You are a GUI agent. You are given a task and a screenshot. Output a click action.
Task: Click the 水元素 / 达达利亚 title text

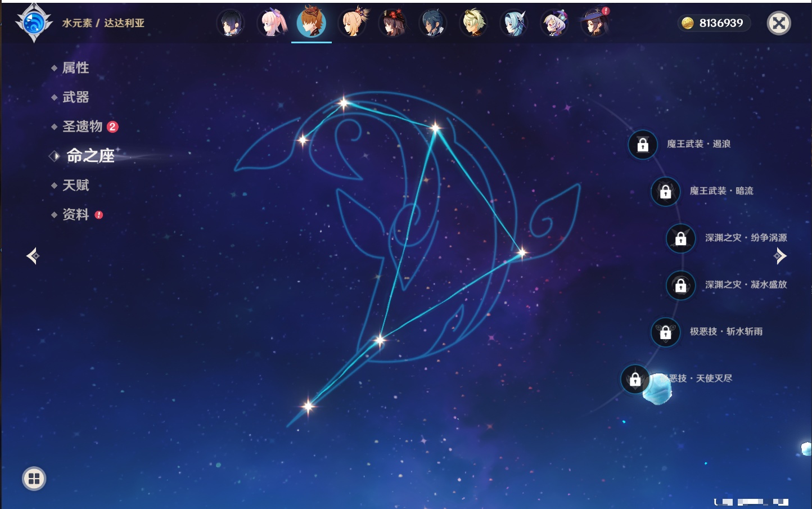click(103, 23)
